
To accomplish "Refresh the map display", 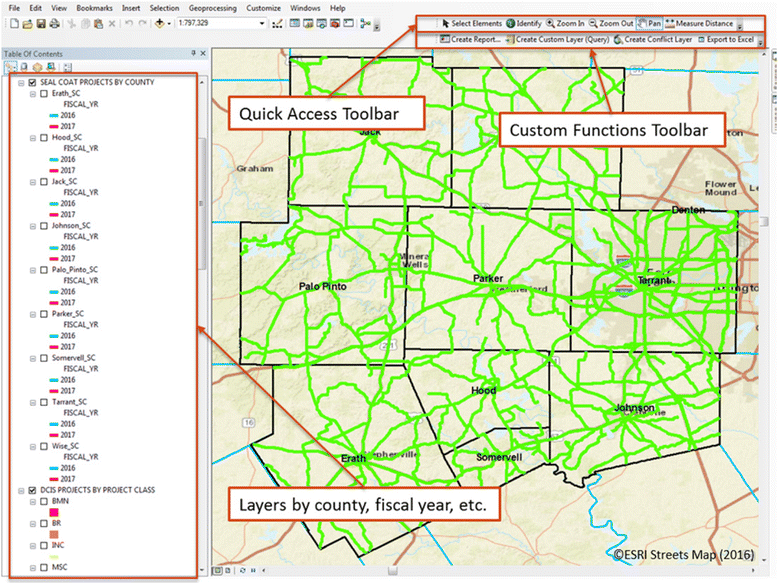I will [243, 571].
